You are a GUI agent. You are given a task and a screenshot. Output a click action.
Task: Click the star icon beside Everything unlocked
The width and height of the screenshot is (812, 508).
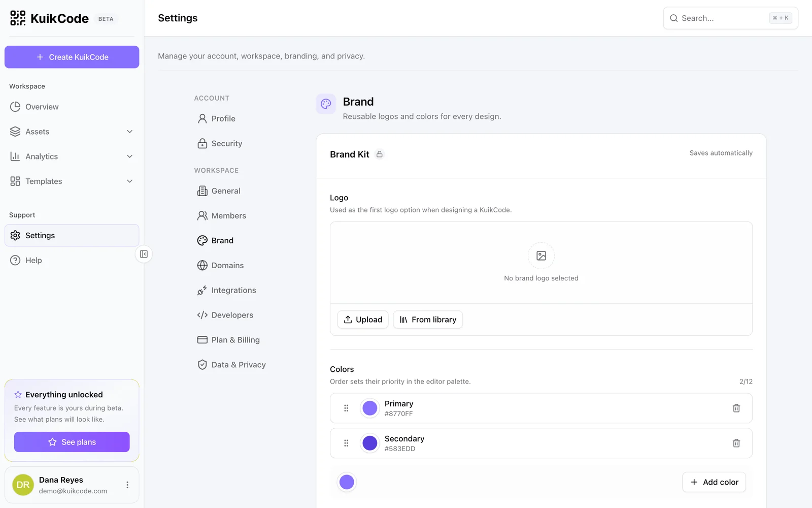(x=18, y=395)
